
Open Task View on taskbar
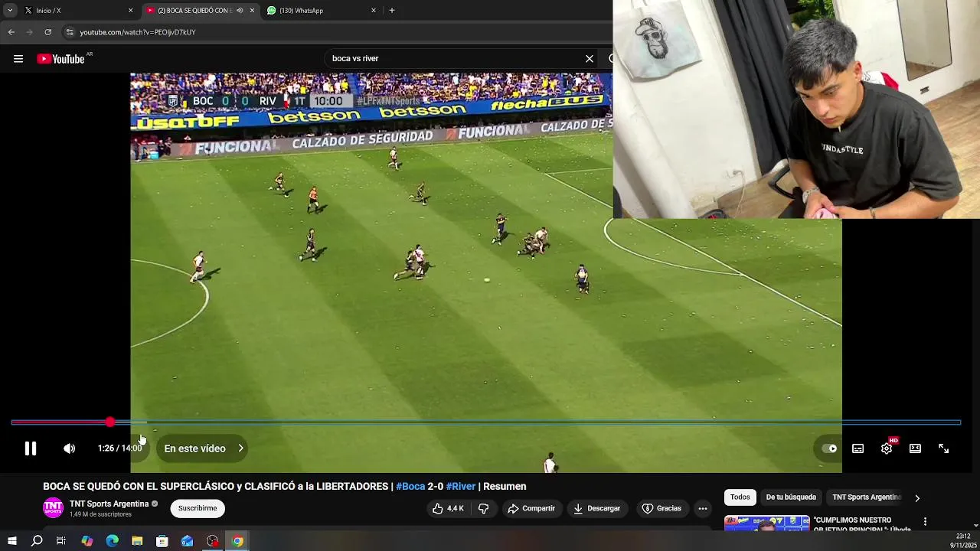pos(61,541)
